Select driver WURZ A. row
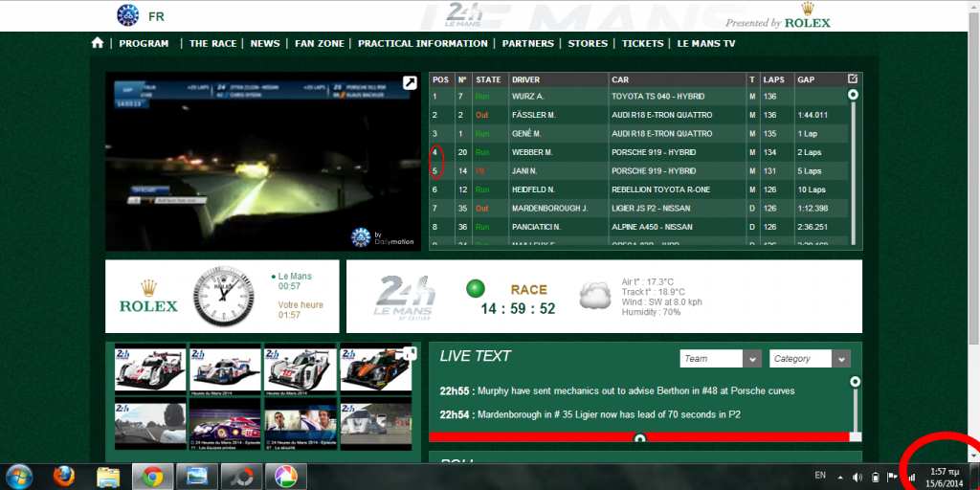The width and height of the screenshot is (980, 490). (638, 97)
